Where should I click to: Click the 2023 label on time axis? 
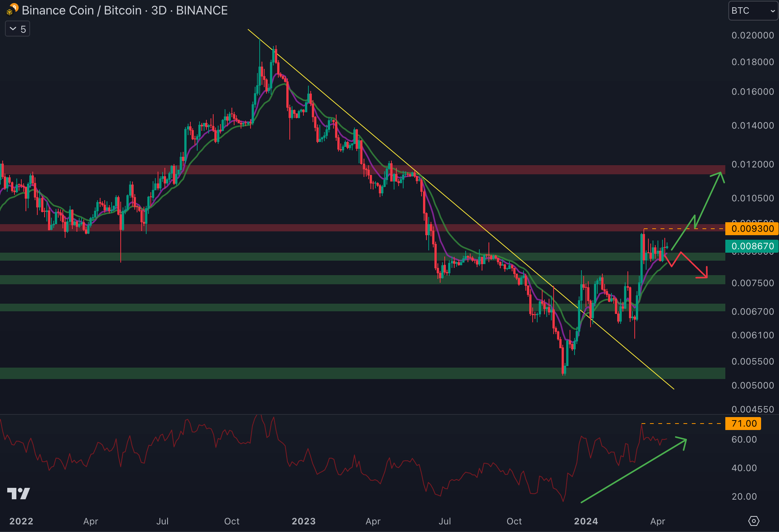coord(303,521)
